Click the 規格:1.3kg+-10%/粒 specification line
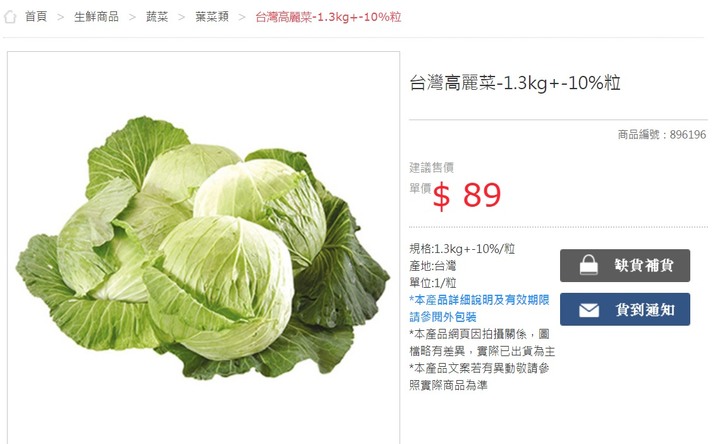Image resolution: width=720 pixels, height=444 pixels. pos(462,249)
